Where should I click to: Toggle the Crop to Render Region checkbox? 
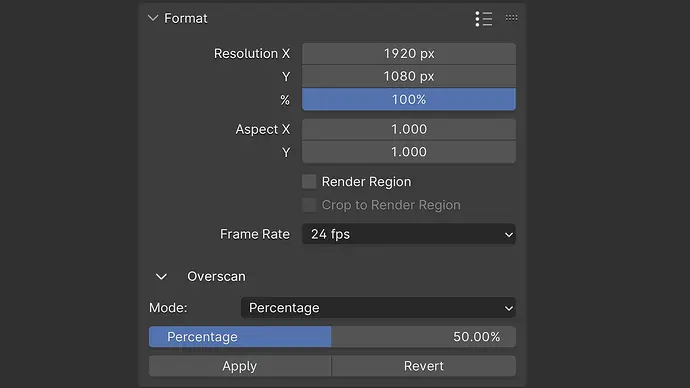pos(309,205)
